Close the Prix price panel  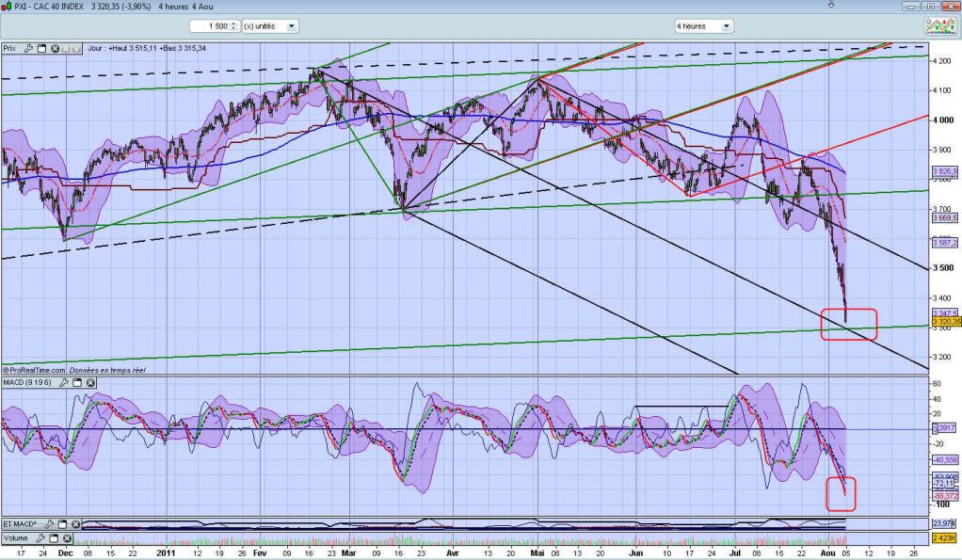click(55, 48)
